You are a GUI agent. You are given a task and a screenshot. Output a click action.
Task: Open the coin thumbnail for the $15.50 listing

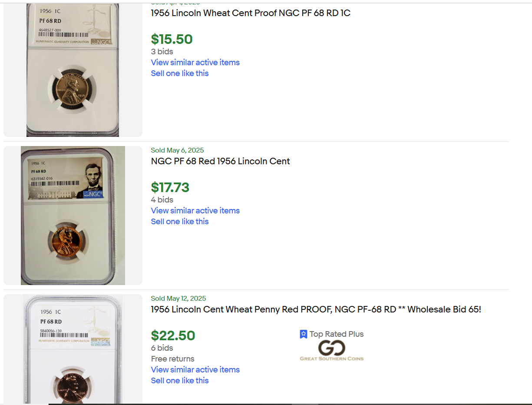[73, 70]
